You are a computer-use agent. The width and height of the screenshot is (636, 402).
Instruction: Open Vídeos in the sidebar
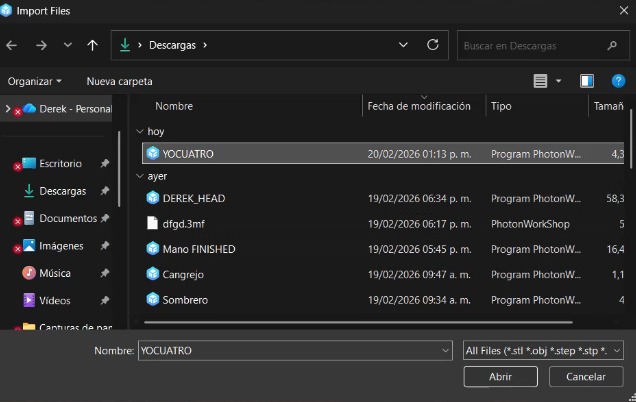pos(55,301)
